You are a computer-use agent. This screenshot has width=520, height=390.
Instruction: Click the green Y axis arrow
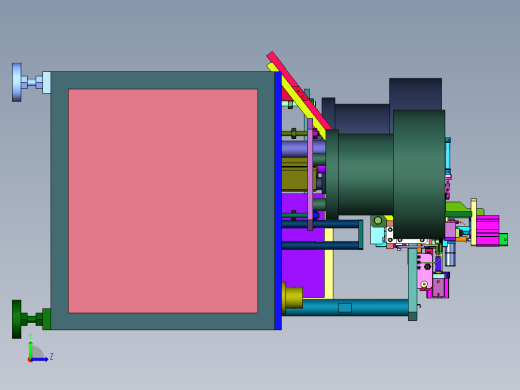tap(30, 349)
